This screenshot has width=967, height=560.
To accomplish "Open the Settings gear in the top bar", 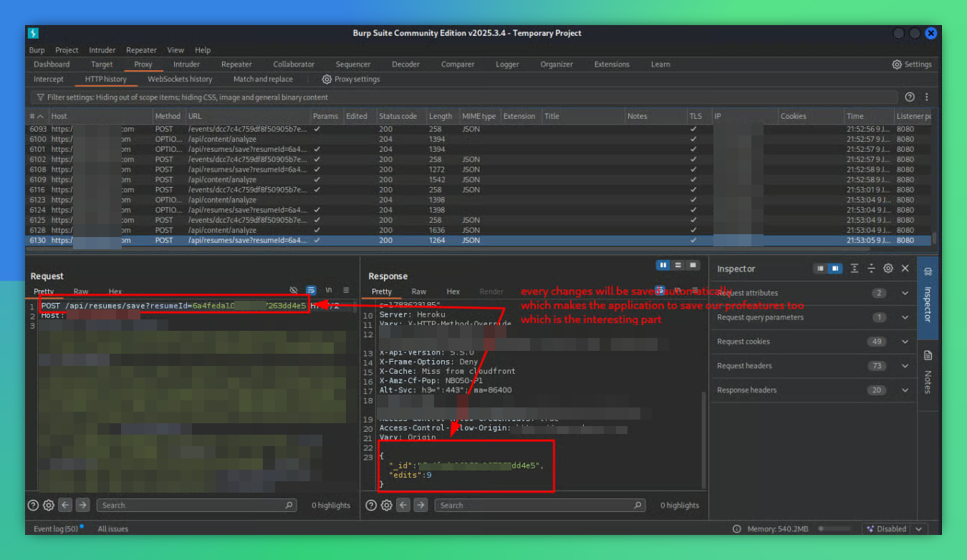I will 911,64.
